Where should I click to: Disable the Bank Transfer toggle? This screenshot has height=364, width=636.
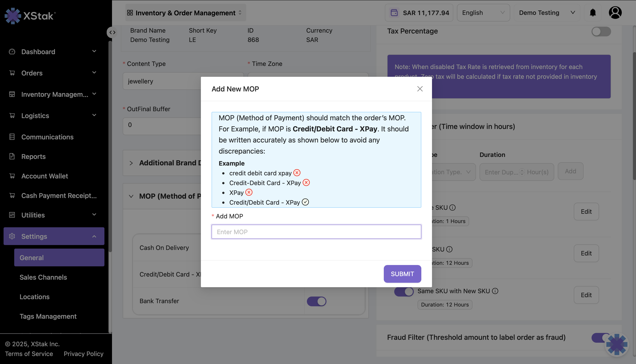[316, 301]
